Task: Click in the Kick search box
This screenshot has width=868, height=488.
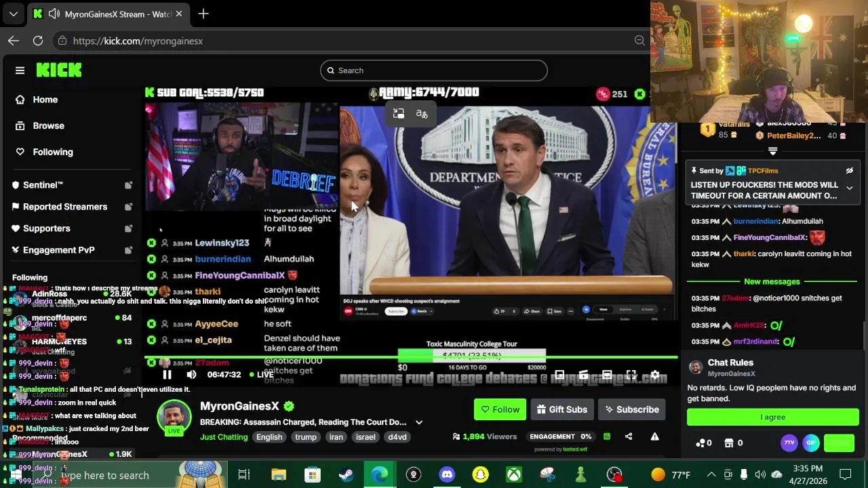Action: pyautogui.click(x=434, y=70)
